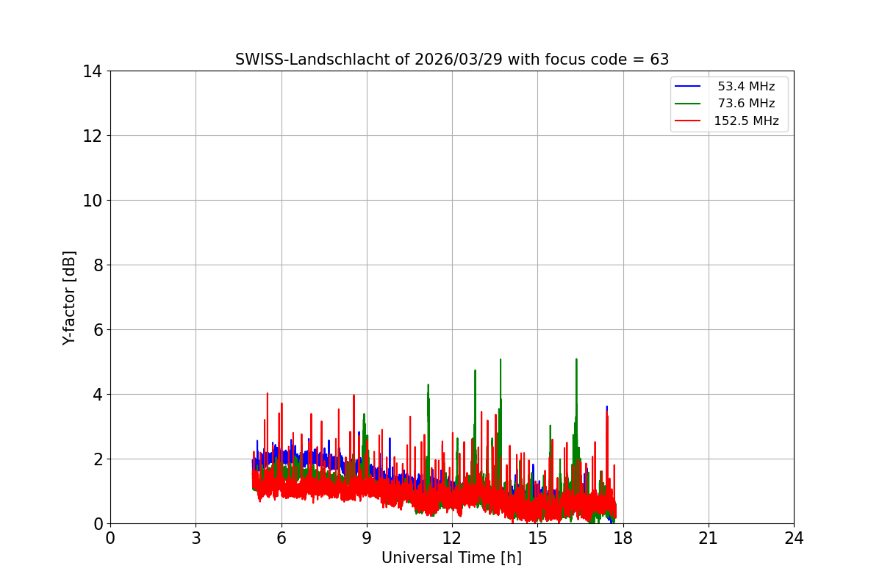
Task: Click the Y-factor [dB] axis label
Action: (x=69, y=298)
